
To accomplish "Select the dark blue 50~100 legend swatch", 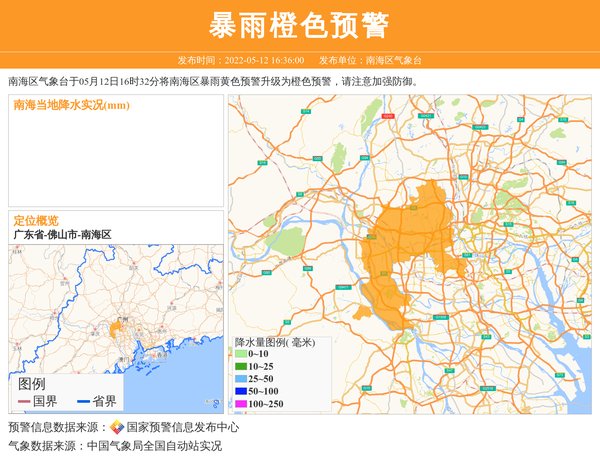I will click(x=240, y=391).
